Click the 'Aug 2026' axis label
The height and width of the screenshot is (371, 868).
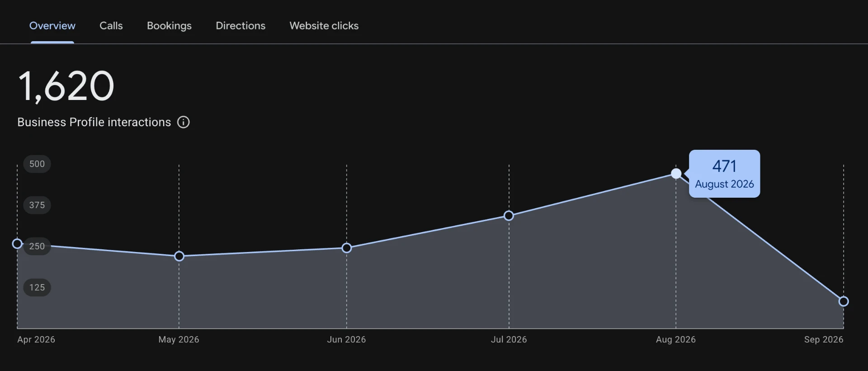676,339
